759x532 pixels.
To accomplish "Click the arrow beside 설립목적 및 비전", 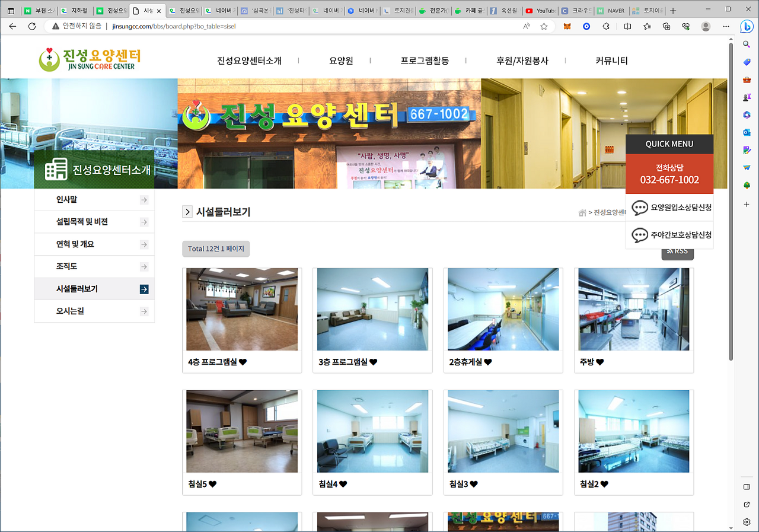I will [x=143, y=222].
